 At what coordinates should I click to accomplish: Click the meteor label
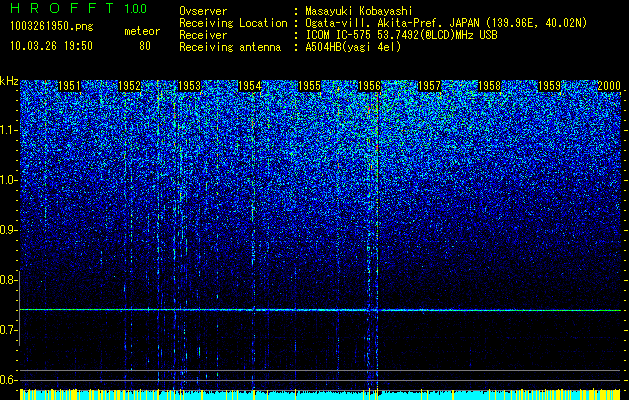tap(142, 31)
